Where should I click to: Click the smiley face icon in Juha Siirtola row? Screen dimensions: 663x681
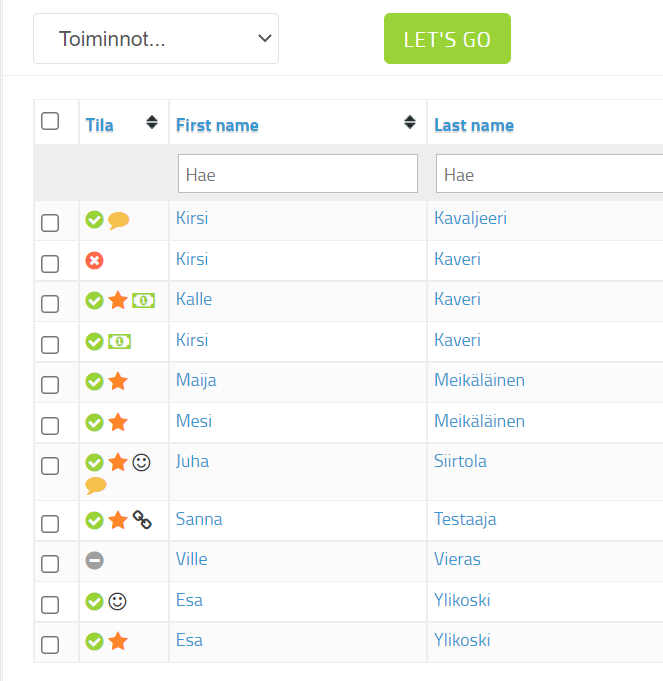point(141,463)
